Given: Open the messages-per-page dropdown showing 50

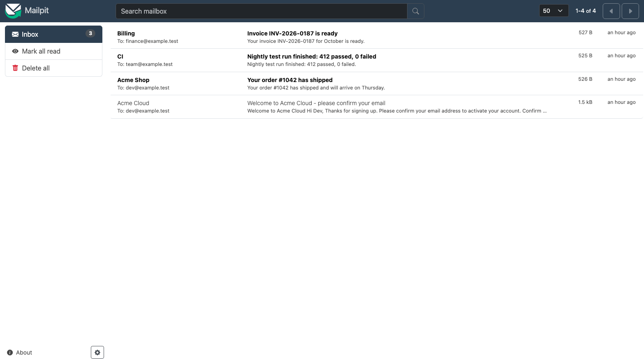Looking at the screenshot, I should tap(554, 11).
